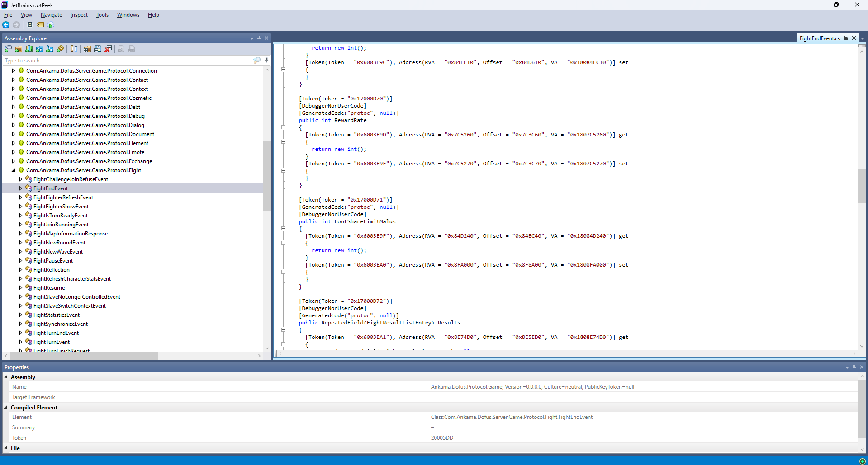Screen dimensions: 868x465
Task: Pin the Assembly Explorer search bar
Action: pyautogui.click(x=266, y=60)
